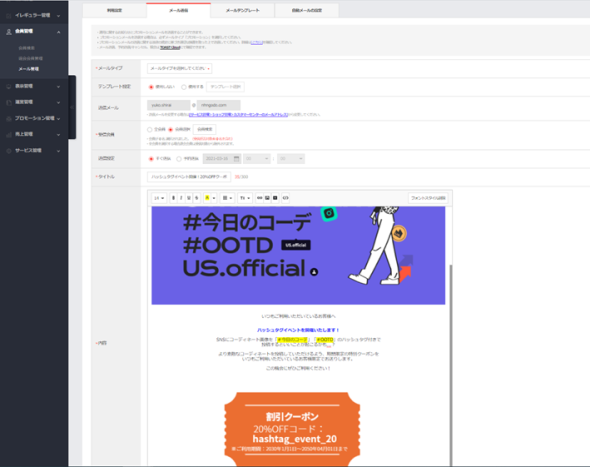The width and height of the screenshot is (590, 467).
Task: Open the メール管理 sidebar submenu item
Action: (x=29, y=69)
